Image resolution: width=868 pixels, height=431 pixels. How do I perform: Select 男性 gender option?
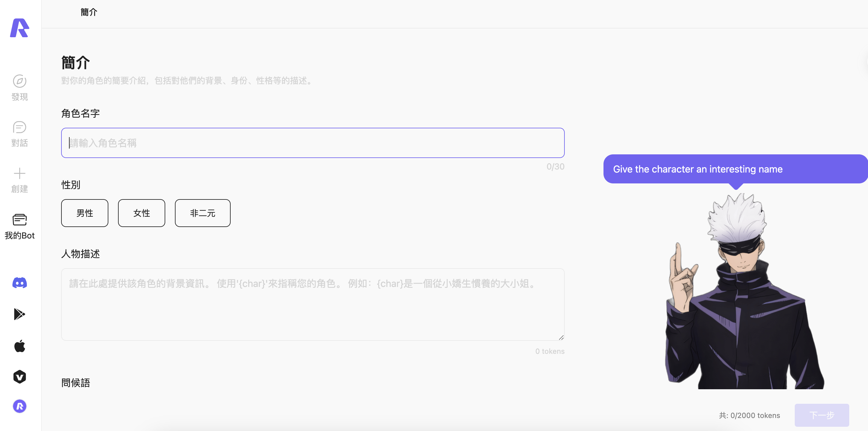[x=84, y=213]
